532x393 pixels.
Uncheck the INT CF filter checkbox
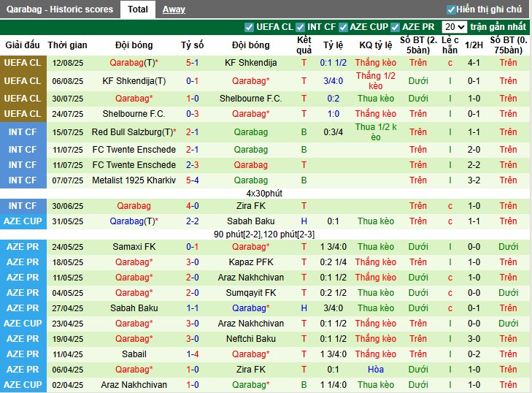click(301, 27)
